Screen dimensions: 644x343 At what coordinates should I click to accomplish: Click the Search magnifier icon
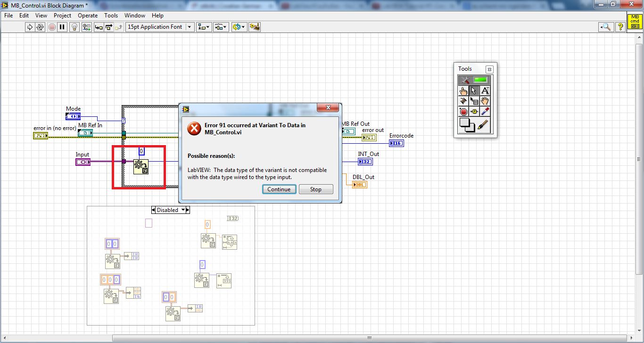[606, 27]
